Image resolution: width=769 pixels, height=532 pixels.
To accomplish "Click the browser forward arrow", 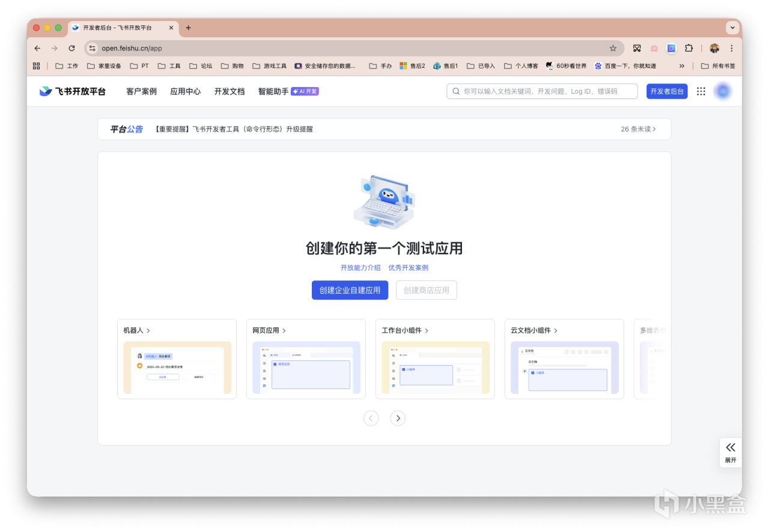I will point(55,48).
